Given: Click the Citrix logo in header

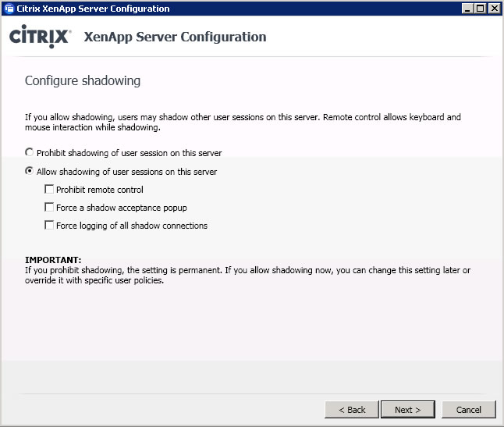Looking at the screenshot, I should (40, 37).
